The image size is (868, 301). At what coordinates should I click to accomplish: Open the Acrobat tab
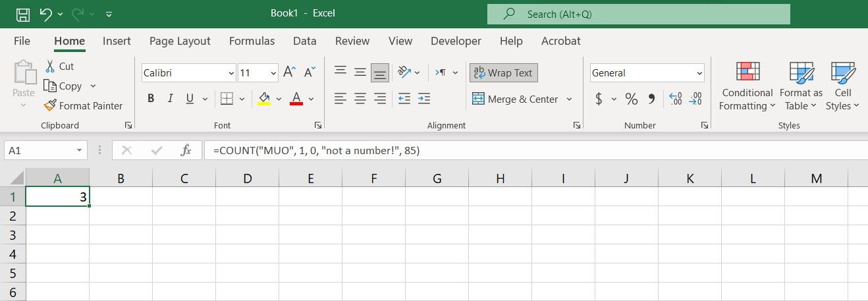tap(561, 41)
